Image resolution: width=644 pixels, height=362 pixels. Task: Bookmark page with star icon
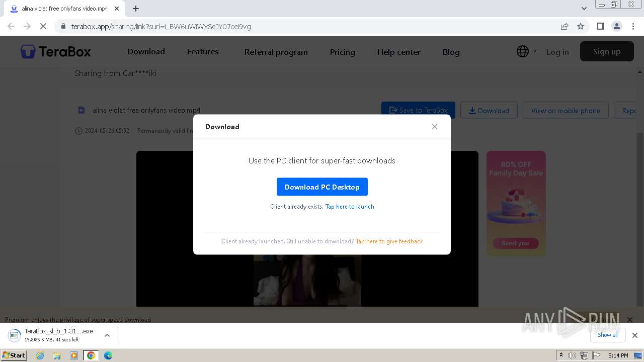point(581,26)
